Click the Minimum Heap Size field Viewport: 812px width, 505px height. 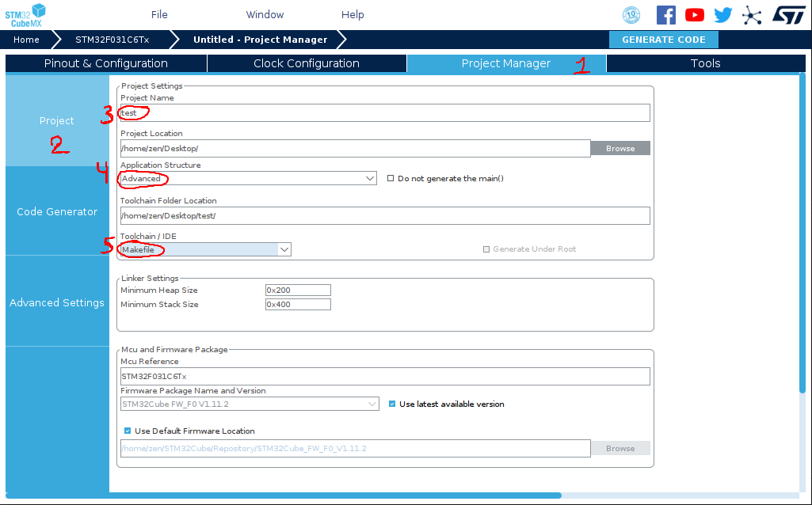pos(298,290)
